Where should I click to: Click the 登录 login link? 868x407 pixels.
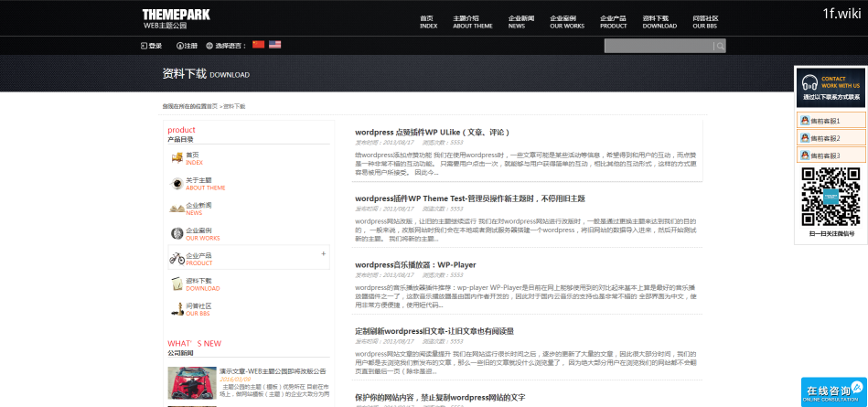[152, 46]
